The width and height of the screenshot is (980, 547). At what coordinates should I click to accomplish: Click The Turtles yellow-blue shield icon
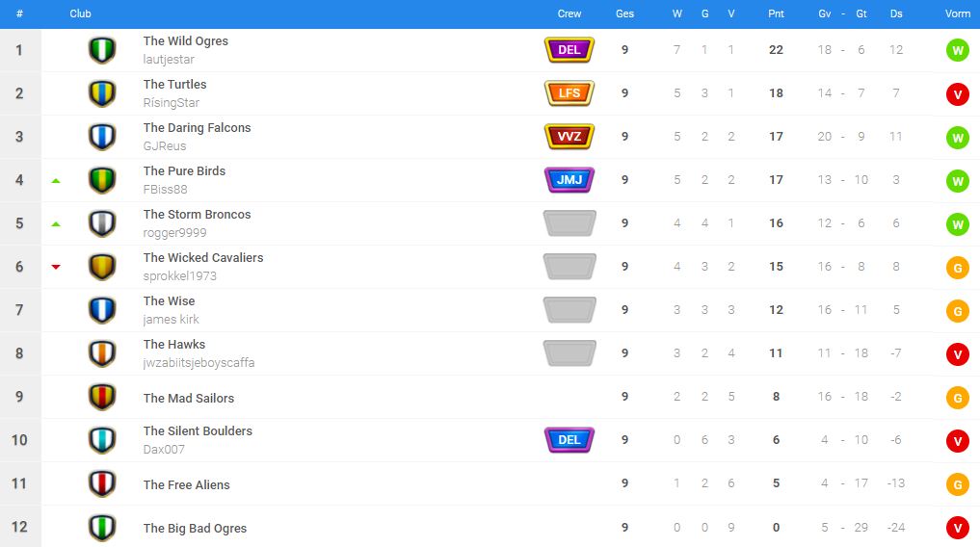tap(102, 93)
